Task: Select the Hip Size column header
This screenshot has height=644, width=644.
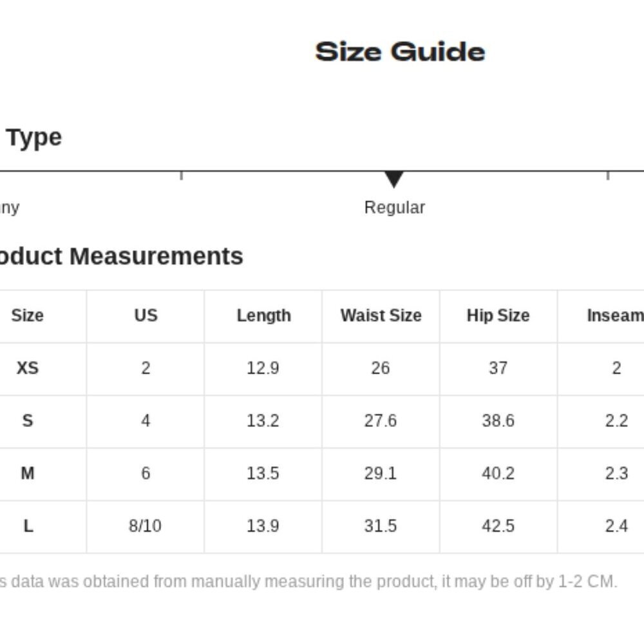Action: (x=498, y=316)
